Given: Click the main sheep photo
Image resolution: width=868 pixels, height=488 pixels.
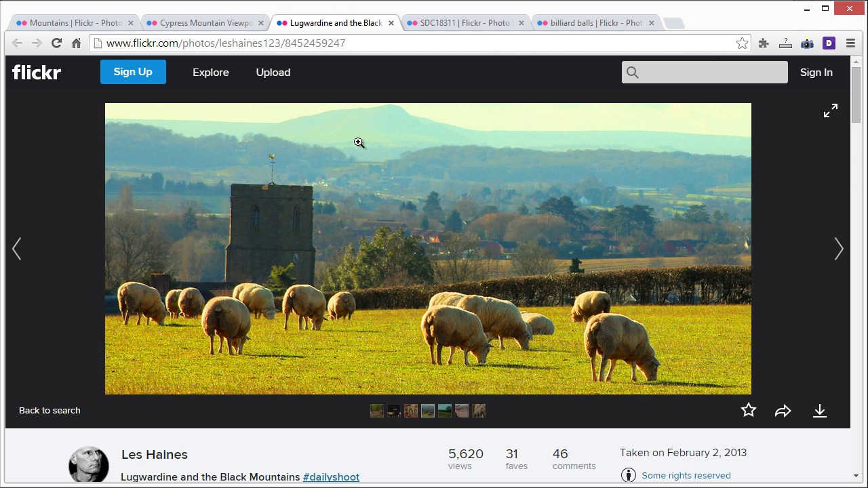Looking at the screenshot, I should [x=428, y=249].
